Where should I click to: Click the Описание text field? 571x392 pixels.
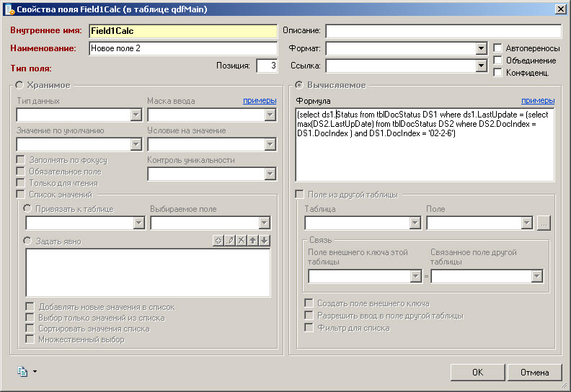pos(443,31)
